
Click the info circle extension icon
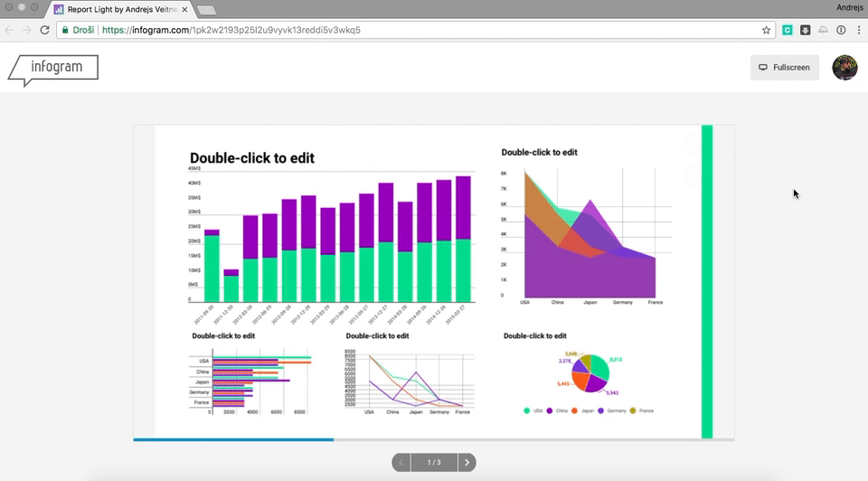click(841, 30)
